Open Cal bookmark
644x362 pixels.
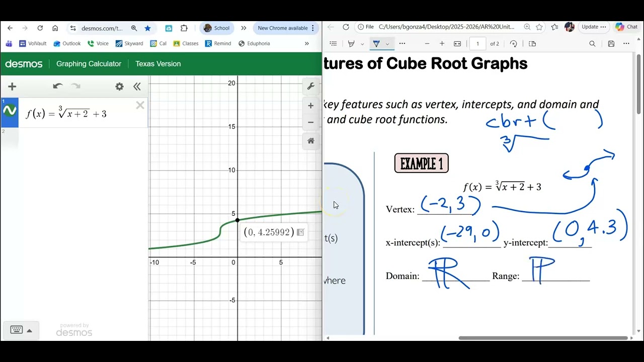(x=158, y=44)
